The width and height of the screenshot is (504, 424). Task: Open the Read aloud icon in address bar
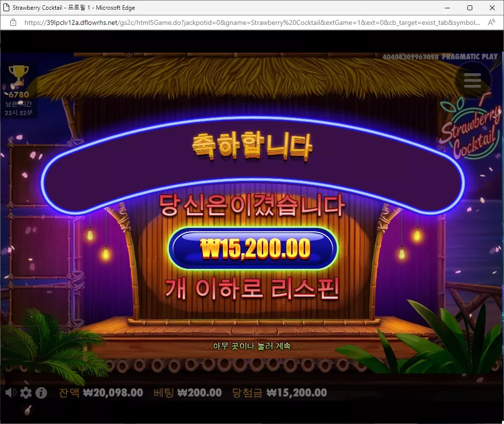pos(491,22)
